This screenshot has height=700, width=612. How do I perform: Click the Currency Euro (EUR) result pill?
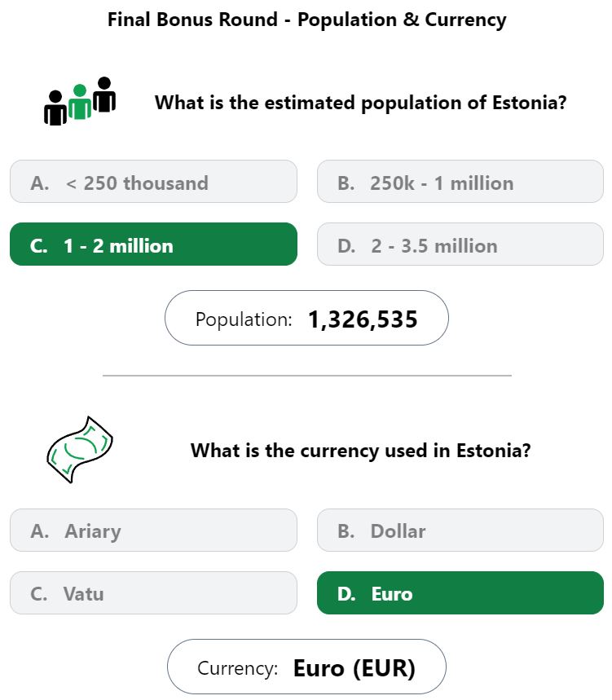coord(306,667)
